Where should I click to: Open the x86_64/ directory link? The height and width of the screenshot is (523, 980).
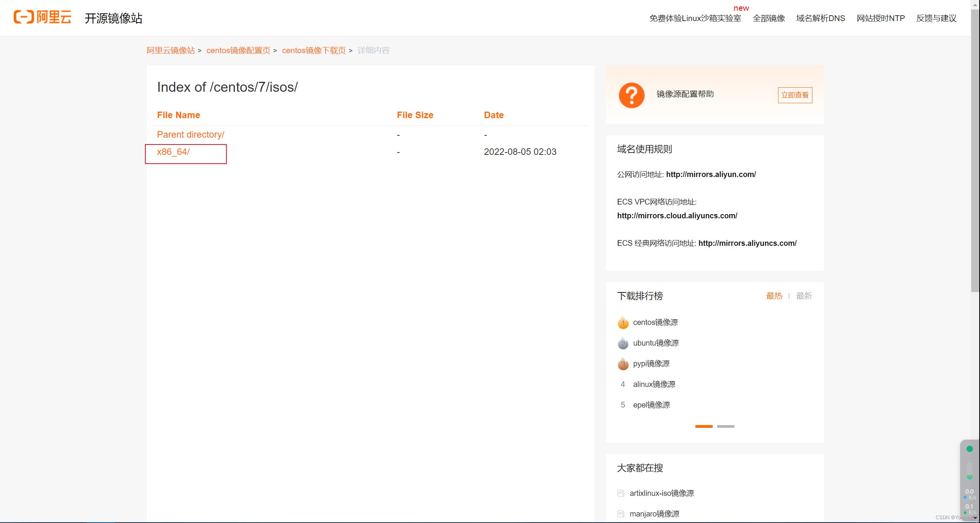coord(173,152)
